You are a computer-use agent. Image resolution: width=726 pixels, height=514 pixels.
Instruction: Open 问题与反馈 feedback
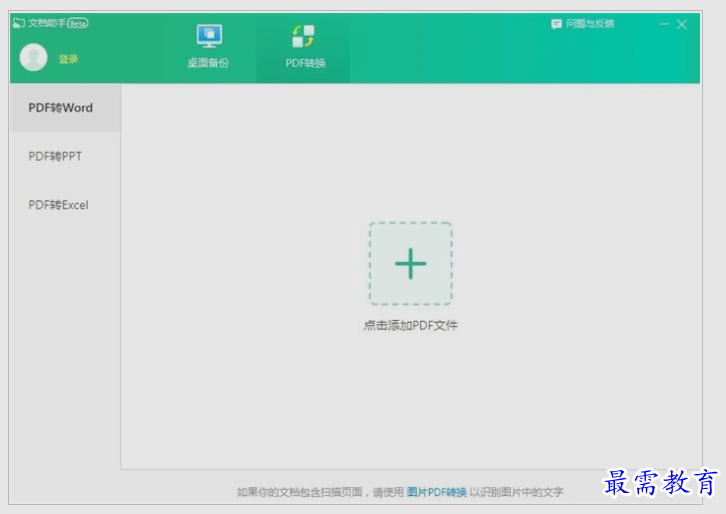[x=583, y=24]
